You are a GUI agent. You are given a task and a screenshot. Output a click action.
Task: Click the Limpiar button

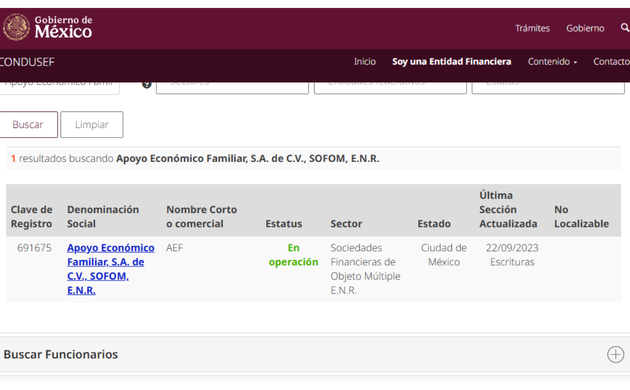pos(92,125)
